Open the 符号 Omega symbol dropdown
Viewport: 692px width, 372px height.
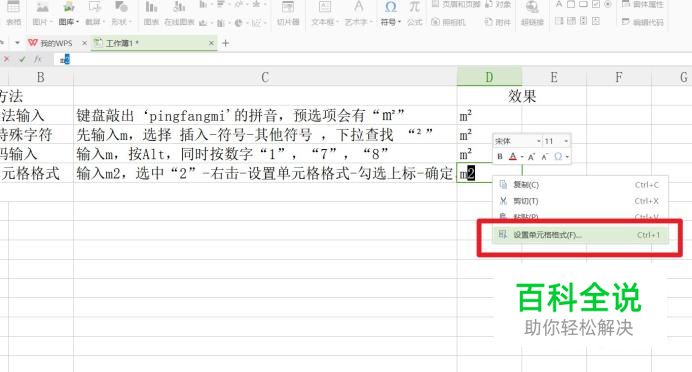click(391, 13)
